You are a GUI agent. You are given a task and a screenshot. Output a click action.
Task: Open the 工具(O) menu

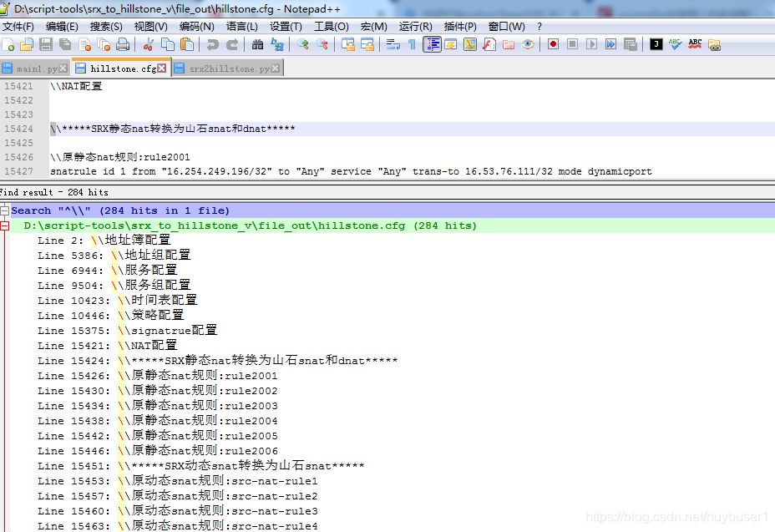pos(332,27)
